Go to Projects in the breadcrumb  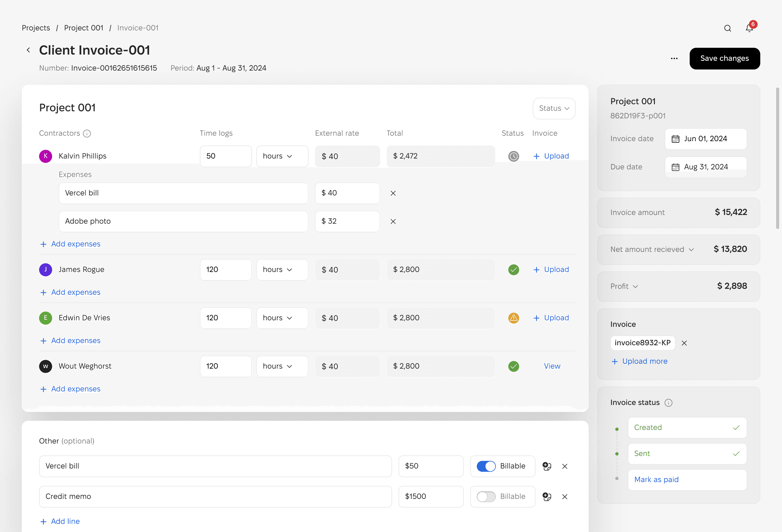point(36,28)
